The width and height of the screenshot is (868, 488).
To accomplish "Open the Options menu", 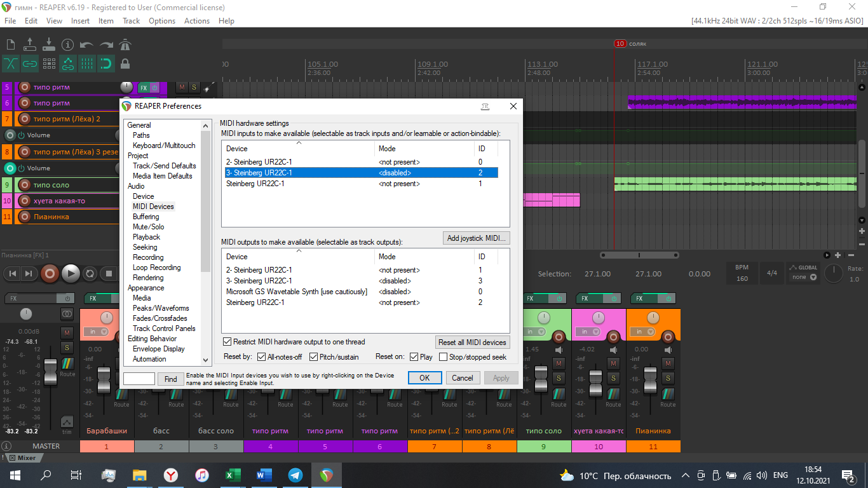I will coord(162,21).
